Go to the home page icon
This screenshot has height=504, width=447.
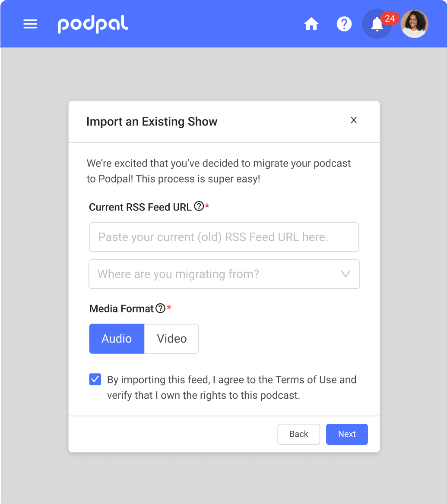pos(311,24)
